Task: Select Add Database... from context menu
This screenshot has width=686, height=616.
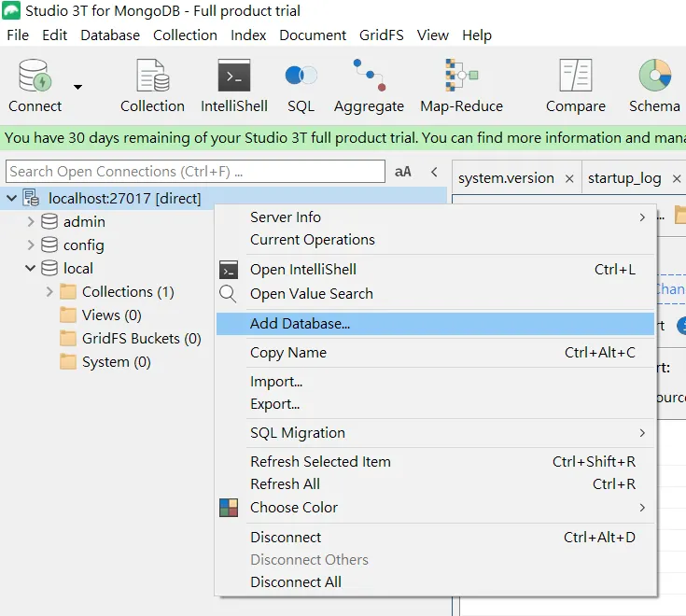Action: tap(301, 324)
